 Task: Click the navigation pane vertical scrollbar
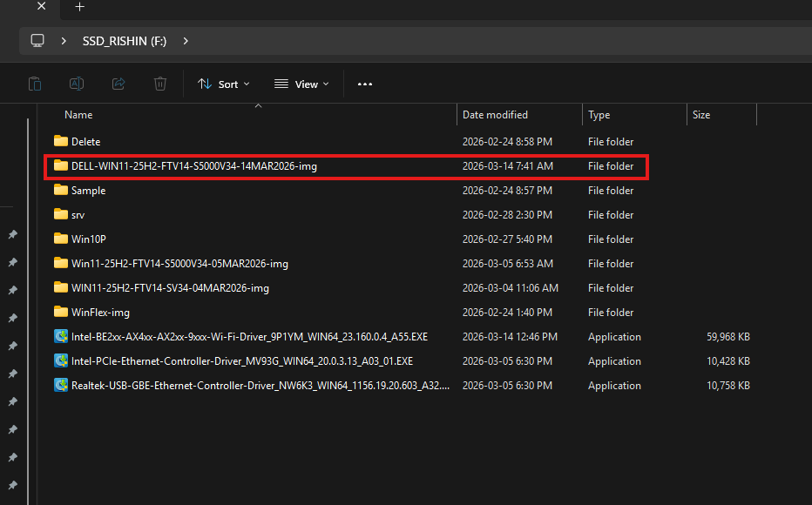click(x=28, y=311)
